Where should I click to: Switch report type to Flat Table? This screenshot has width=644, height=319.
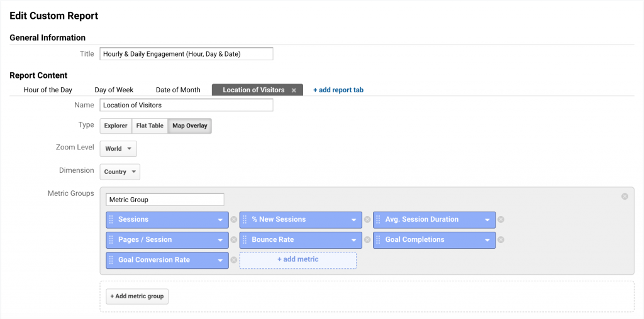[150, 126]
